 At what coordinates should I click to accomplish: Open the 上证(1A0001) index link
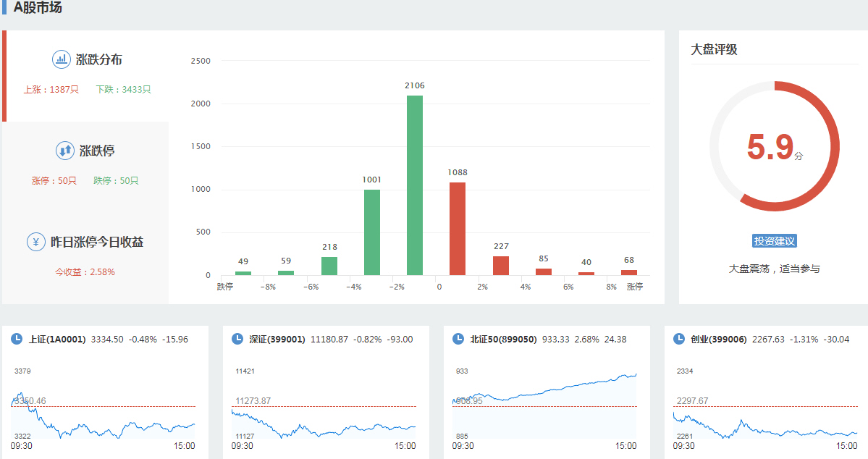point(57,339)
